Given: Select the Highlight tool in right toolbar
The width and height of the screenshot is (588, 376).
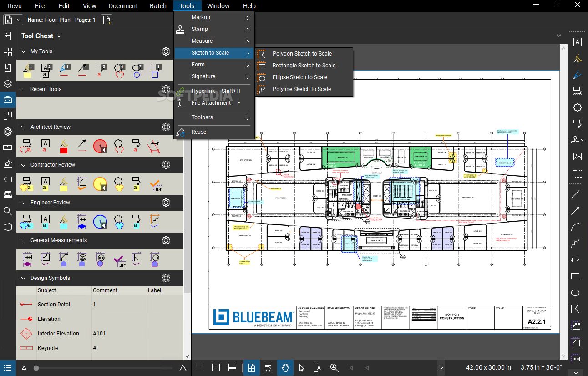Looking at the screenshot, I should [x=577, y=58].
